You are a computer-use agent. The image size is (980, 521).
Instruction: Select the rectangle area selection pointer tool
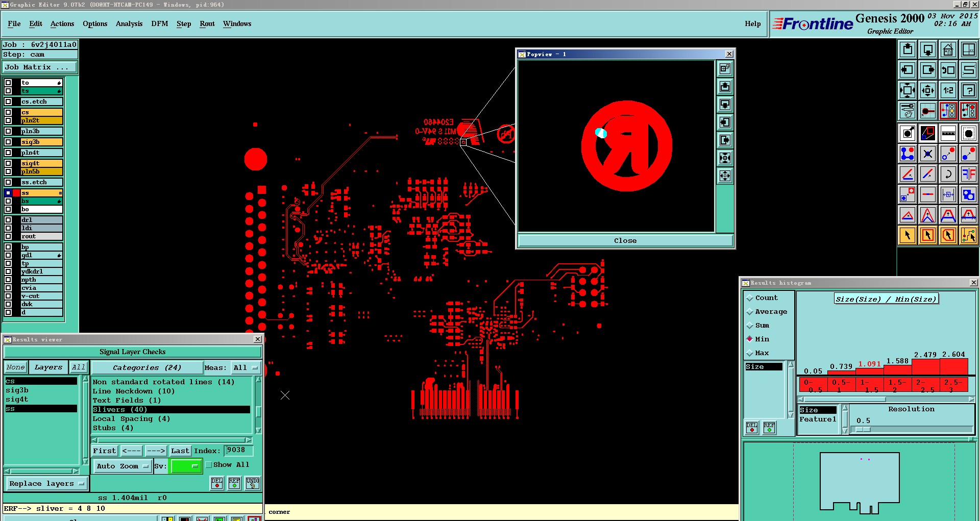pyautogui.click(x=928, y=235)
